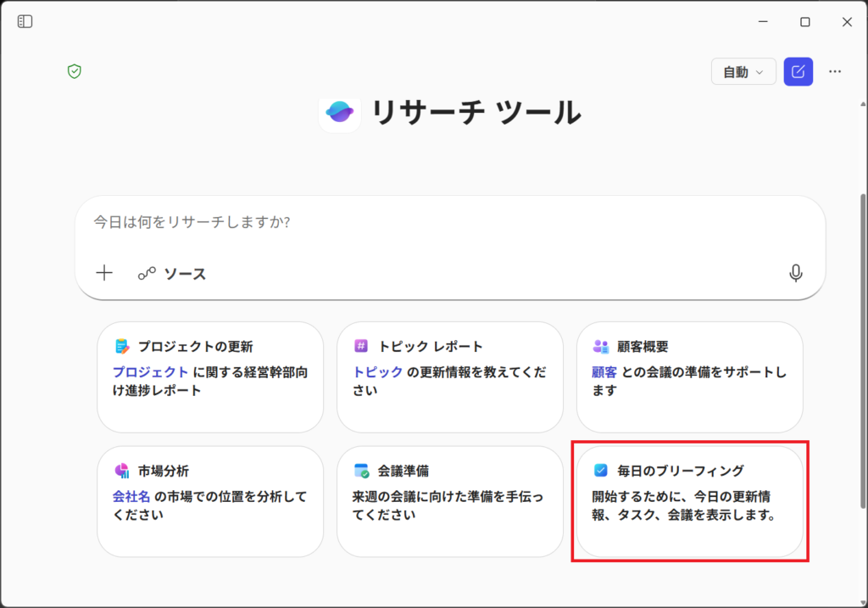This screenshot has height=608, width=868.
Task: Click the 市場分析 pie chart icon
Action: point(122,471)
